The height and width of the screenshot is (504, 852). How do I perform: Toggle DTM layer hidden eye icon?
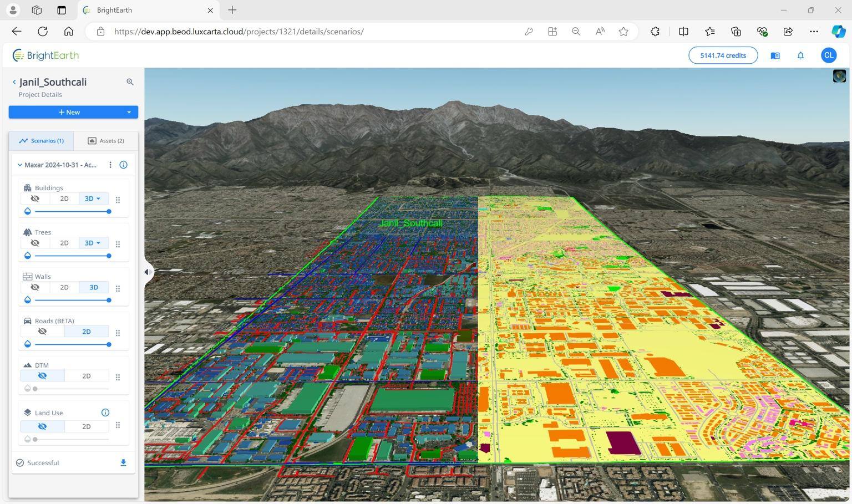[42, 376]
